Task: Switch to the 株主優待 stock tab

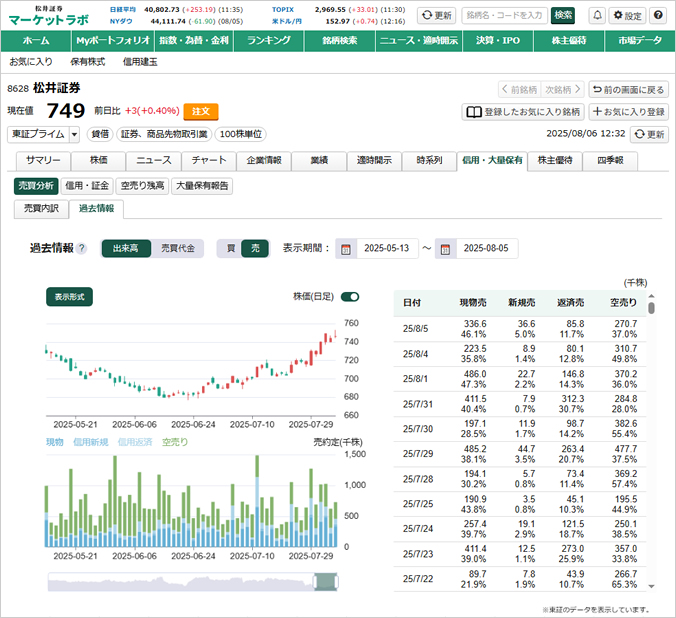Action: pos(555,160)
